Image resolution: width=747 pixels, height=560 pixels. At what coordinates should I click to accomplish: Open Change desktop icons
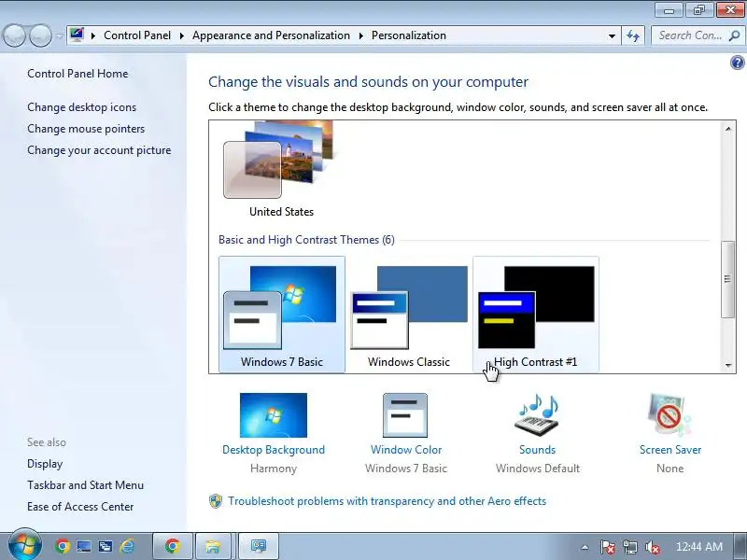tap(81, 107)
